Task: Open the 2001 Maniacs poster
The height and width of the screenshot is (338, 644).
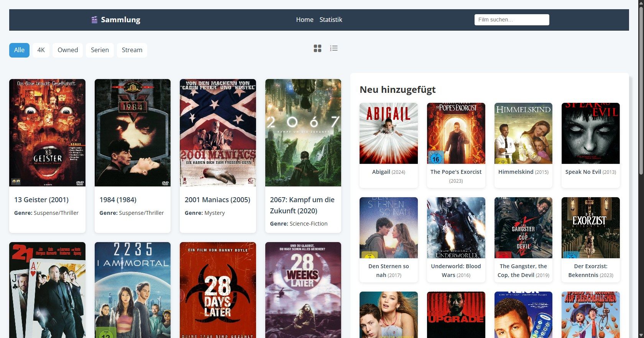Action: 218,133
